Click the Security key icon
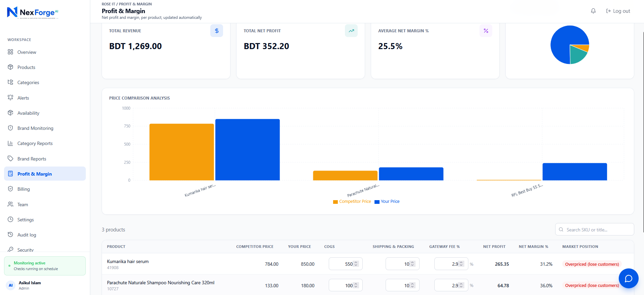644x295 pixels. pyautogui.click(x=10, y=250)
